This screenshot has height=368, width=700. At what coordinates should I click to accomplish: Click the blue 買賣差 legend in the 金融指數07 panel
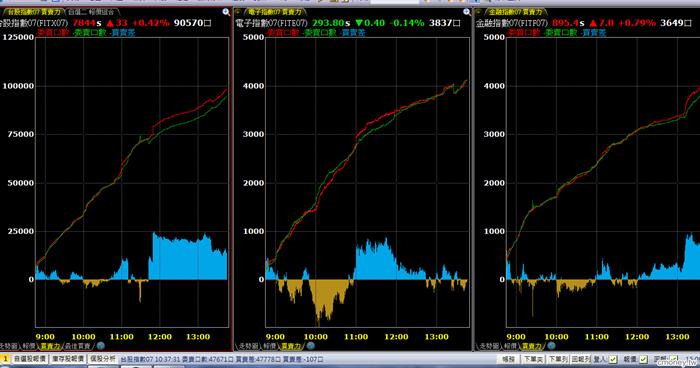(594, 33)
